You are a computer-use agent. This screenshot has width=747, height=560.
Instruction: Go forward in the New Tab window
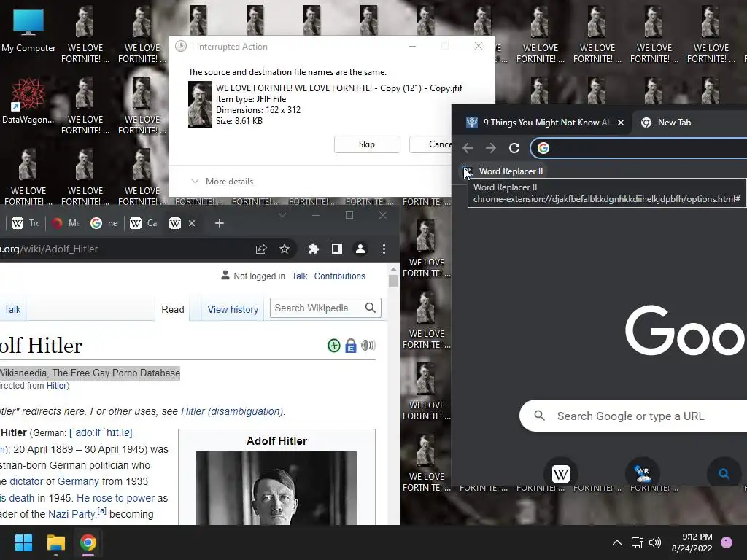pos(491,148)
